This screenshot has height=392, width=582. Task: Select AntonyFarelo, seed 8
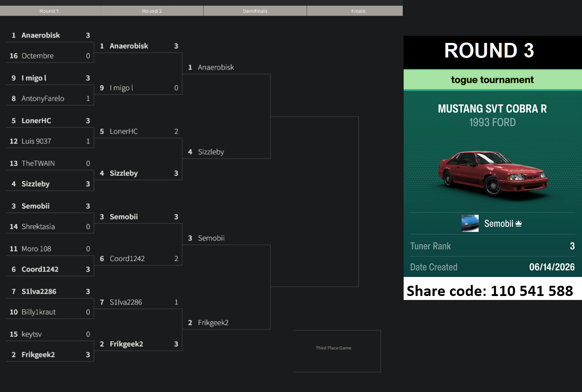[x=43, y=99]
